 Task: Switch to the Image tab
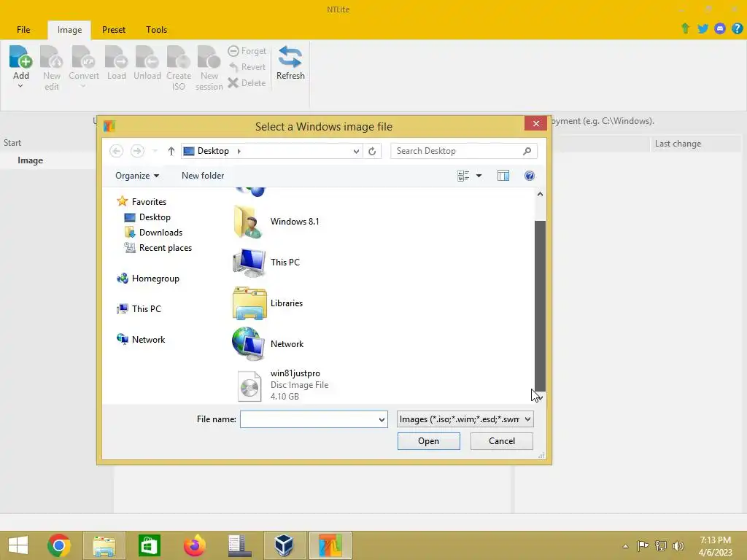(69, 30)
